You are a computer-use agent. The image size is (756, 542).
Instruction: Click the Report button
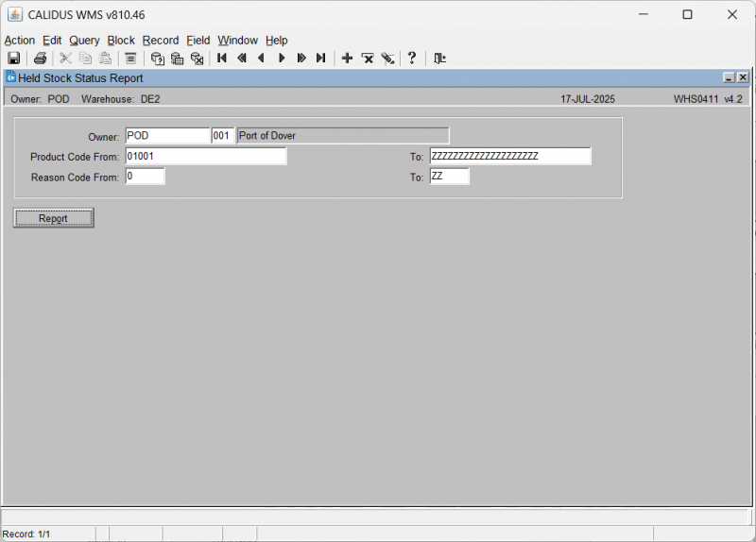pos(54,218)
